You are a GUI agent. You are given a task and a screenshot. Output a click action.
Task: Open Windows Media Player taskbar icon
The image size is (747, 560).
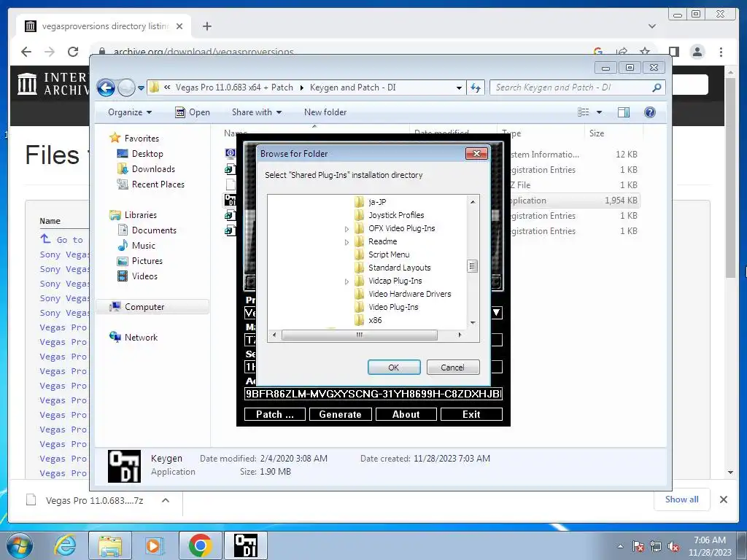[x=154, y=545]
